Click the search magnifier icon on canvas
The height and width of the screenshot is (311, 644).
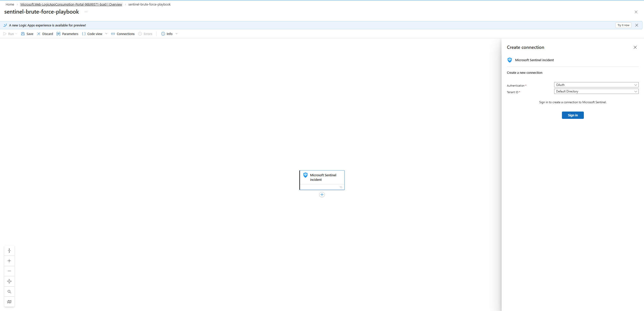9,292
